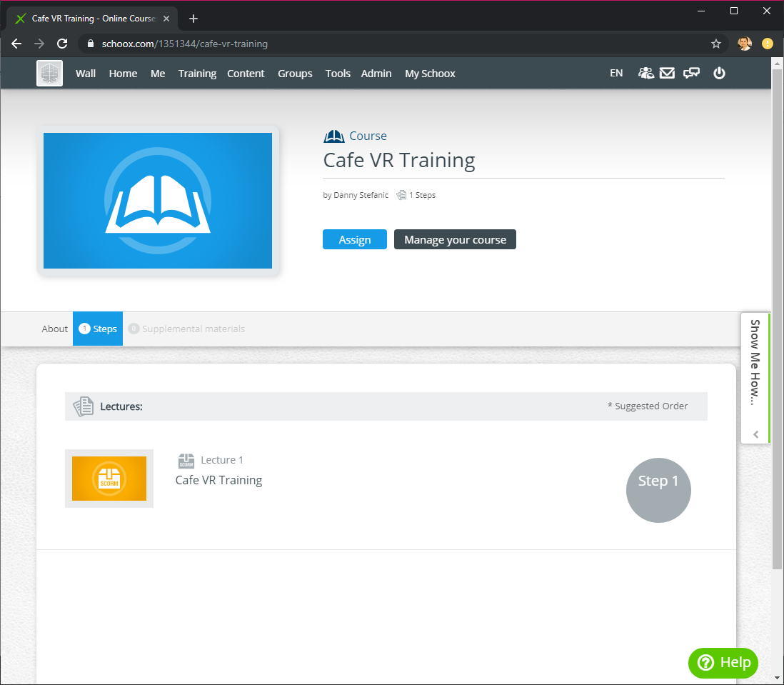This screenshot has height=685, width=784.
Task: Go back to the previous page
Action: pos(16,44)
